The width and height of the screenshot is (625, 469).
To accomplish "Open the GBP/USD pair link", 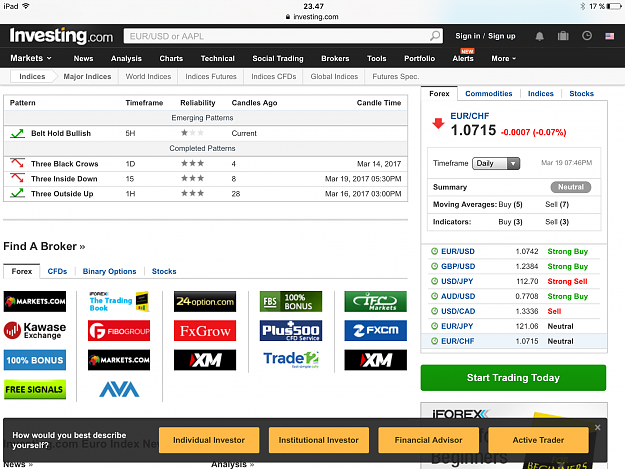I will click(458, 267).
